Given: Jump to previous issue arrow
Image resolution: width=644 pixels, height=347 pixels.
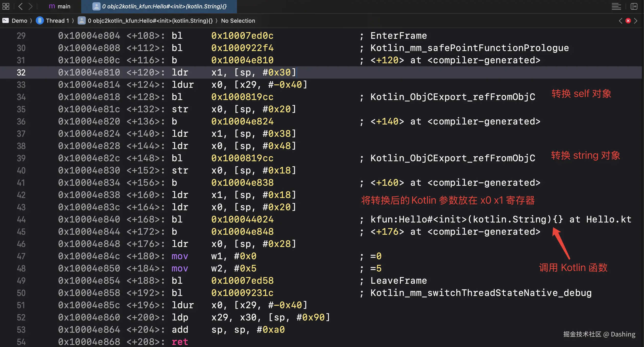Looking at the screenshot, I should point(621,21).
